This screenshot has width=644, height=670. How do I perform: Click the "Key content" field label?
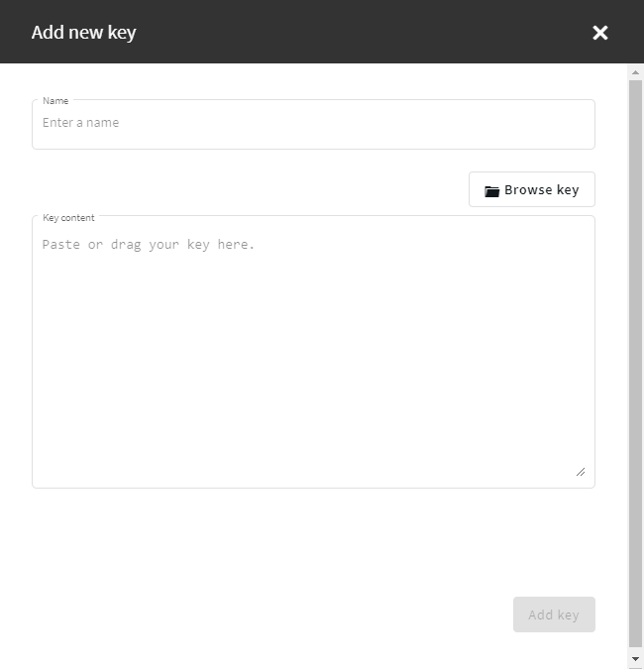[x=68, y=217]
